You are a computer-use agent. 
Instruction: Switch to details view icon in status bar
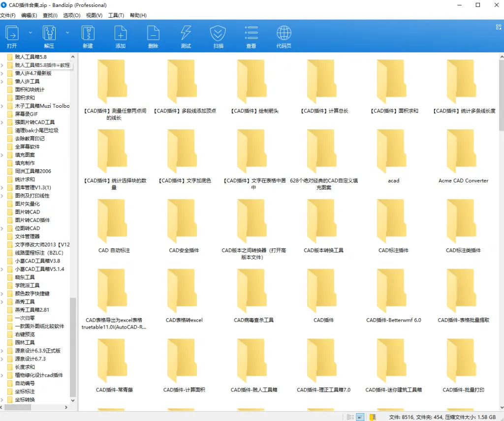pyautogui.click(x=350, y=417)
